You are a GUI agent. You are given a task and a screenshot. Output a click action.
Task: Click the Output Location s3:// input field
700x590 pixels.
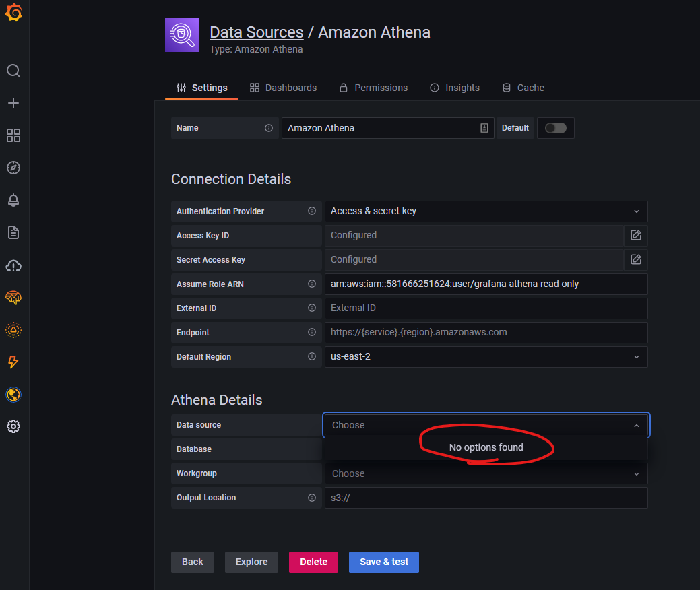pyautogui.click(x=485, y=497)
